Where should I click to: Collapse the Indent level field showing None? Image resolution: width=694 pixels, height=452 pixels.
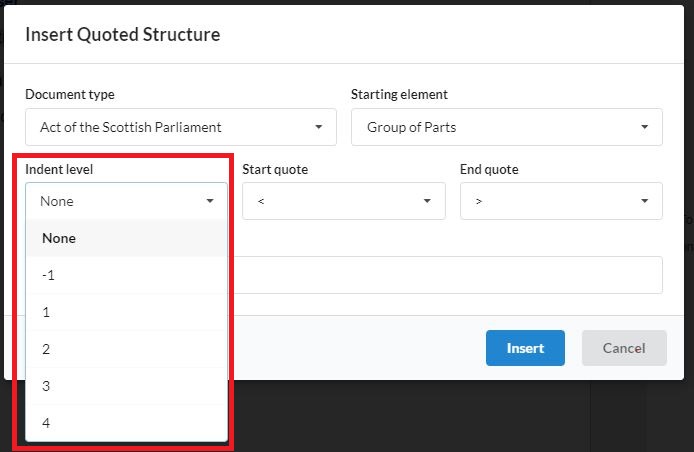(126, 201)
